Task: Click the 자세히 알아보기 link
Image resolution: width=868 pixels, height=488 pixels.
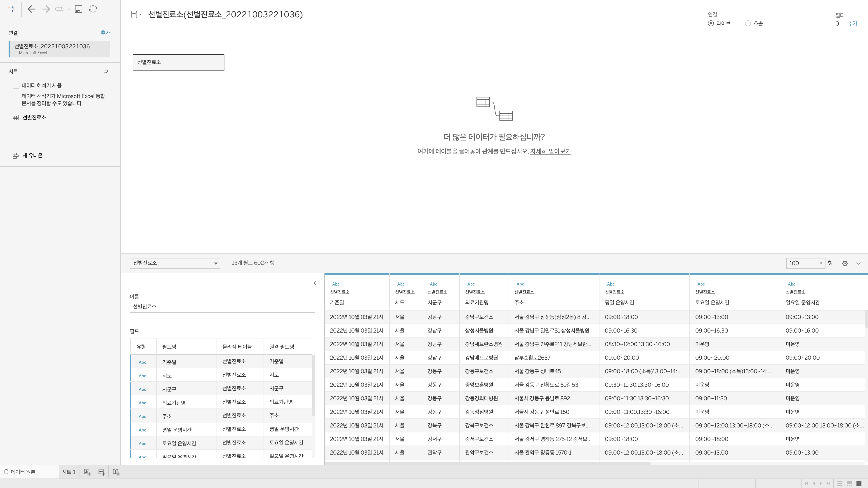Action: [x=550, y=151]
